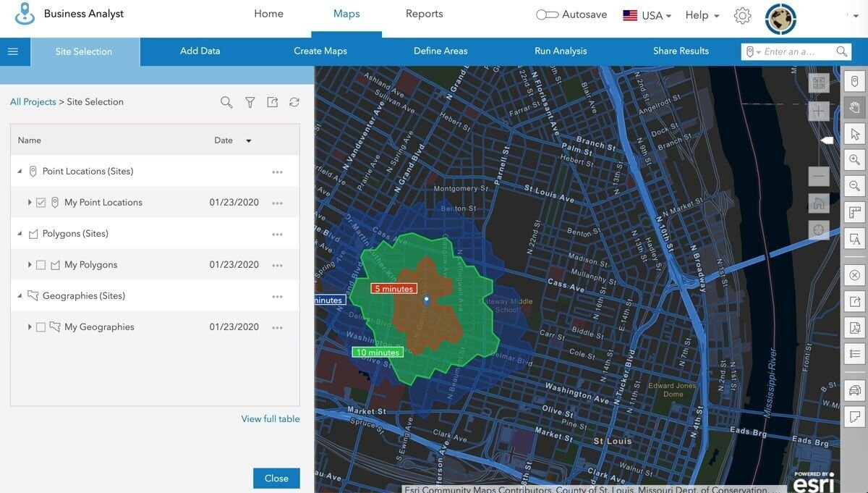The image size is (868, 493).
Task: Open the Run Analysis menu
Action: (561, 51)
